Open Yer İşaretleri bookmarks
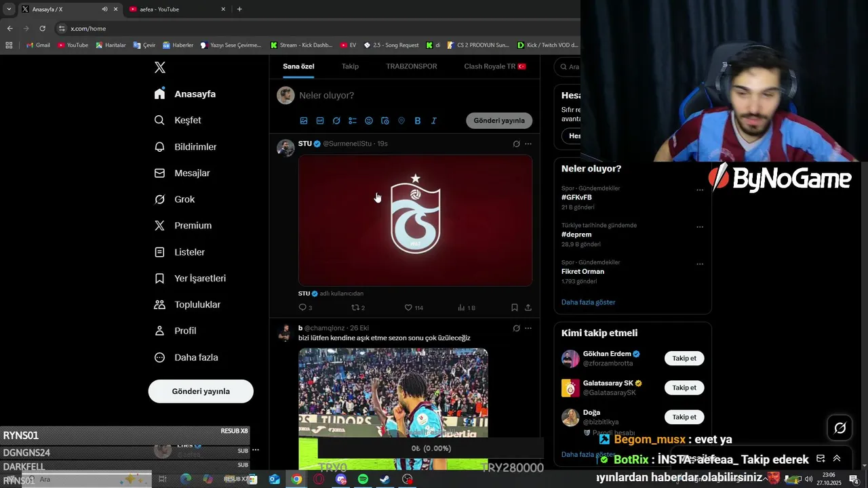Image resolution: width=868 pixels, height=488 pixels. [190, 279]
